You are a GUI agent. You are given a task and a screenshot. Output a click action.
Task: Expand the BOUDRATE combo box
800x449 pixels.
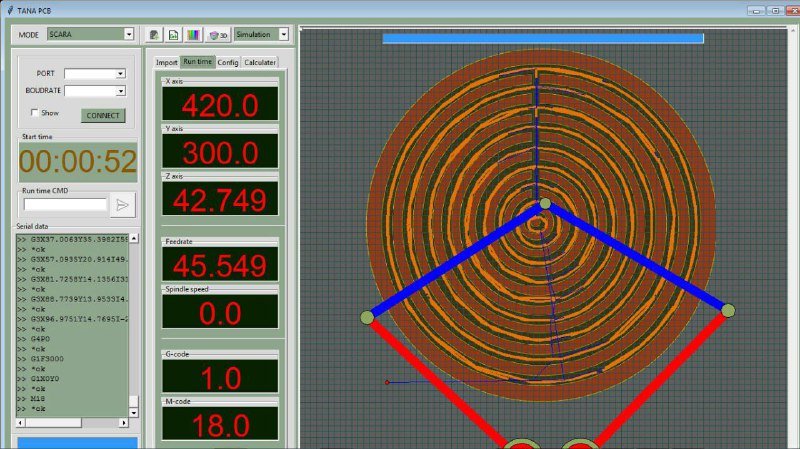click(120, 91)
